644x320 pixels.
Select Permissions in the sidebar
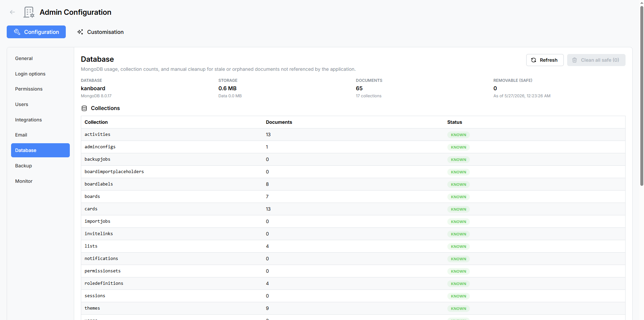pos(40,89)
